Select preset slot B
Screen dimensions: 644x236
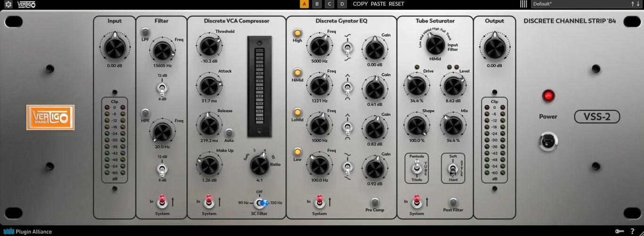click(317, 4)
